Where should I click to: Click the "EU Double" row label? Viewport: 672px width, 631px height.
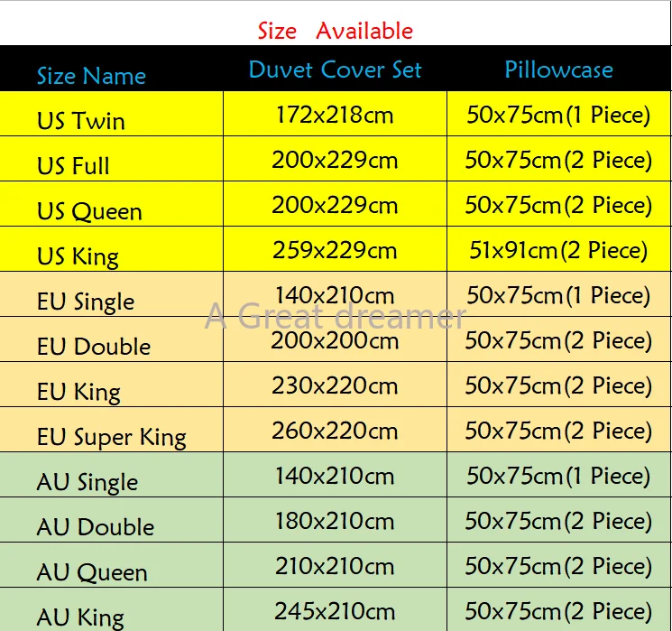coord(94,347)
